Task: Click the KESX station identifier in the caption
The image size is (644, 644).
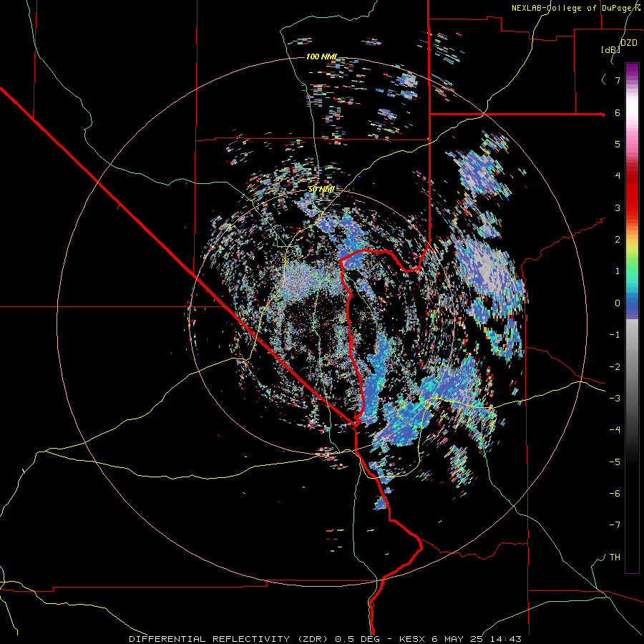Action: (x=414, y=639)
